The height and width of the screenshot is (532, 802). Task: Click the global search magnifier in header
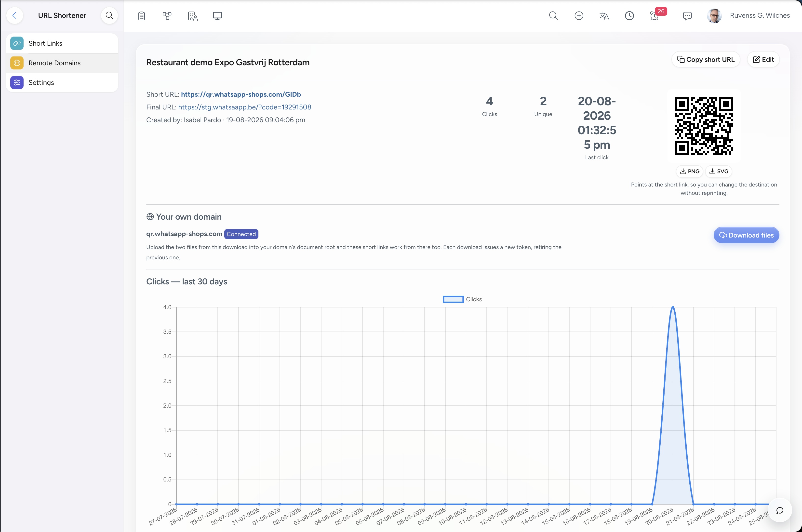click(x=553, y=16)
